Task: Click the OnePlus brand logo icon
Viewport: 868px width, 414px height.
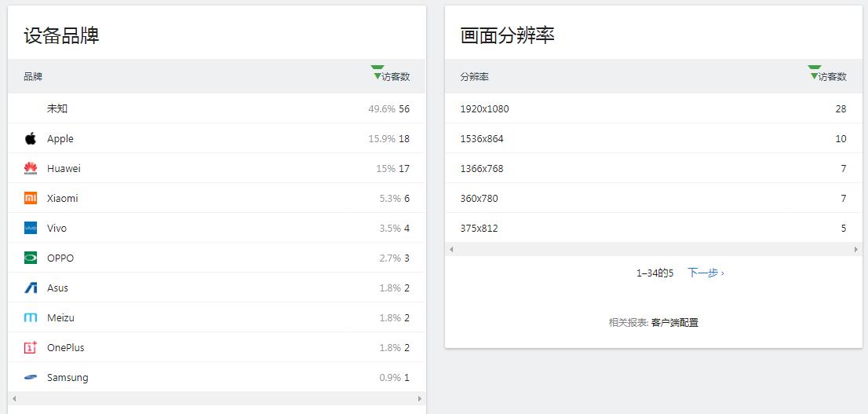Action: coord(31,348)
